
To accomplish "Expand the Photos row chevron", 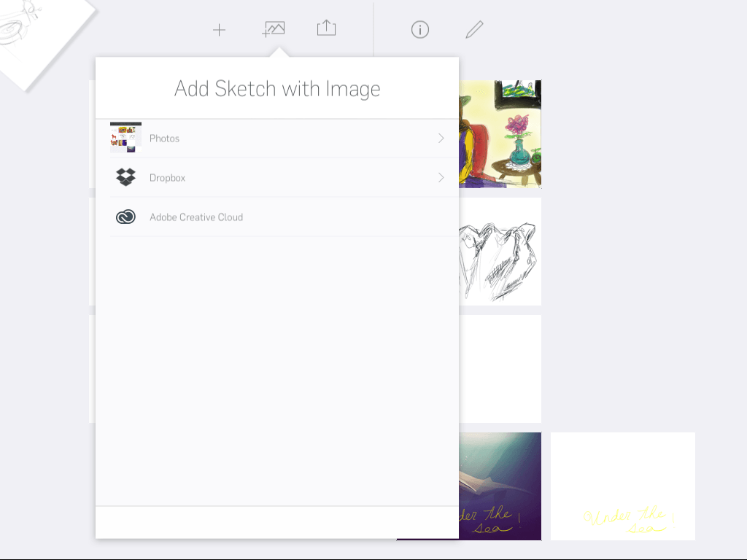I will tap(441, 138).
